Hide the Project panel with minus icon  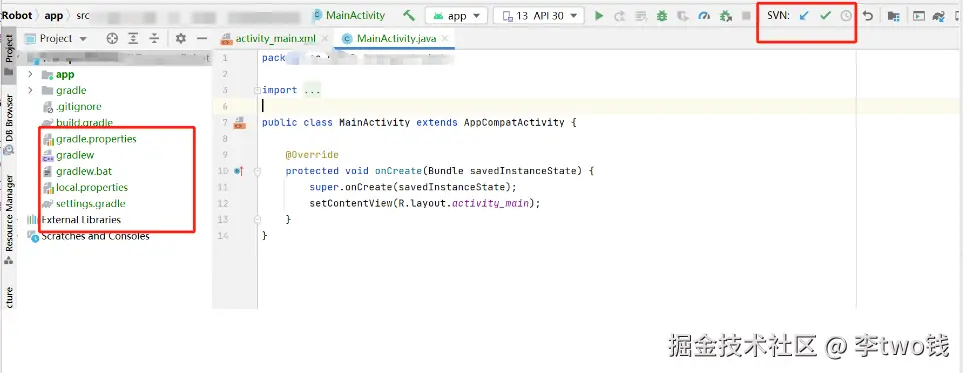[x=201, y=38]
